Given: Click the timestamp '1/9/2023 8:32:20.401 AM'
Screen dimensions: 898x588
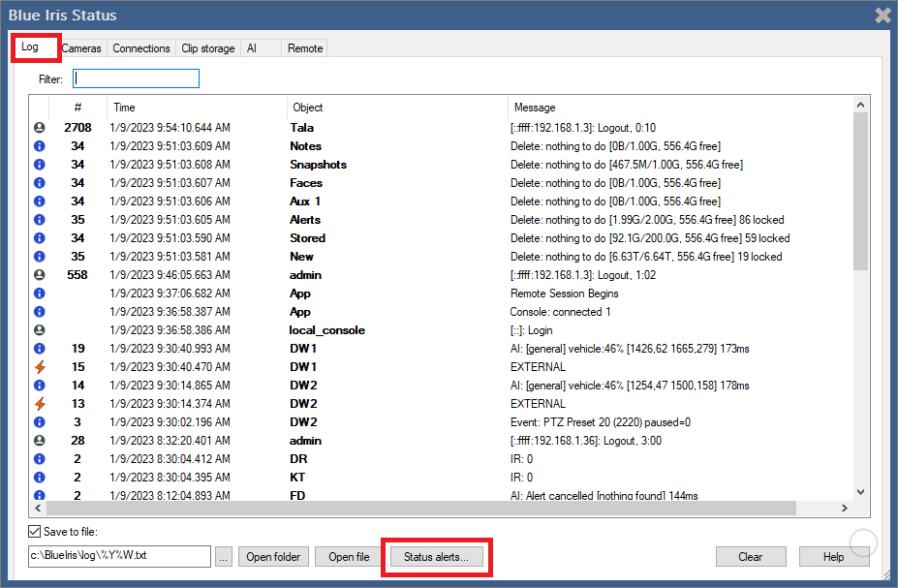Looking at the screenshot, I should 170,441.
